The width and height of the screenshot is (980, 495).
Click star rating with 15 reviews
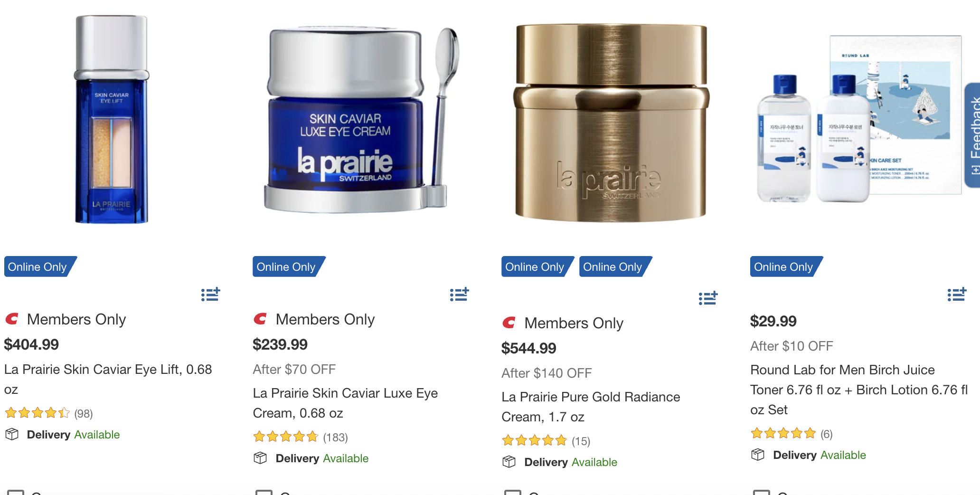pos(535,440)
